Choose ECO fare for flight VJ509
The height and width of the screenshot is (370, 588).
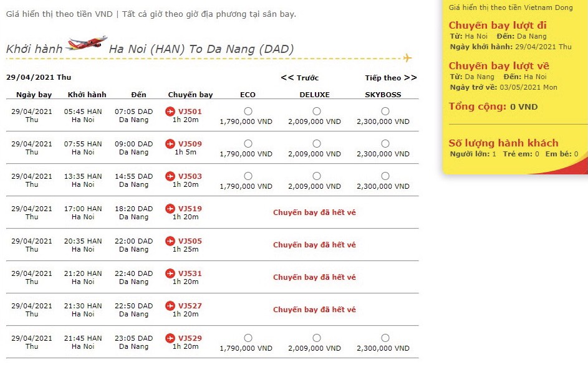click(x=248, y=144)
